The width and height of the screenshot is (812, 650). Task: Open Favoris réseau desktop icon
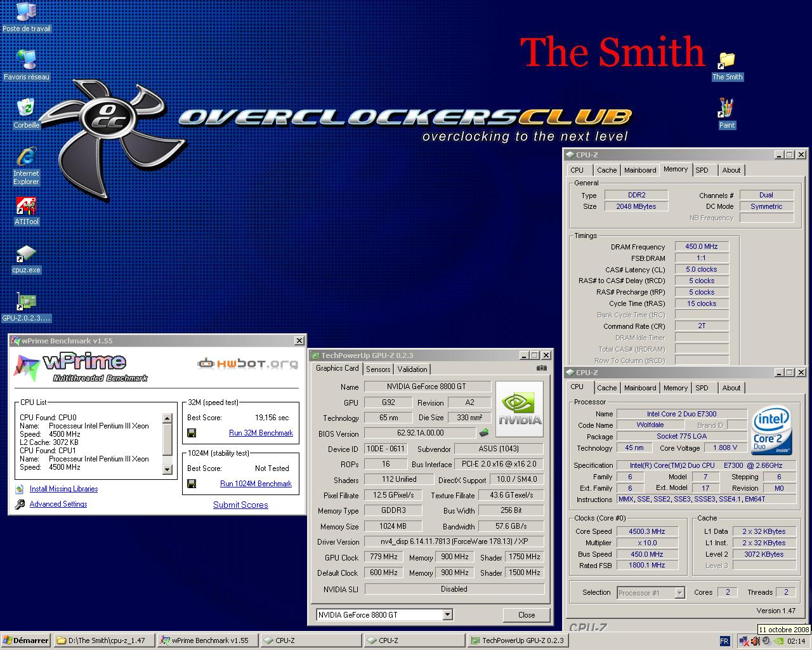tap(26, 65)
